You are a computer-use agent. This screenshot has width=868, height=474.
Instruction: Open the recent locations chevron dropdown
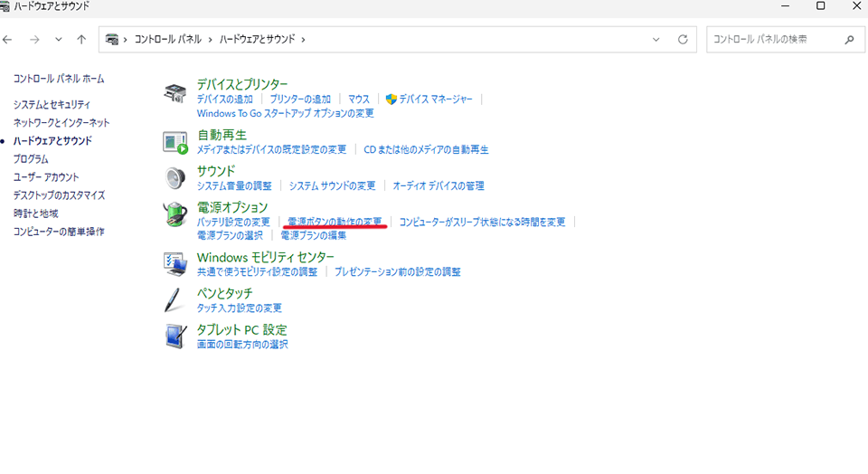59,40
